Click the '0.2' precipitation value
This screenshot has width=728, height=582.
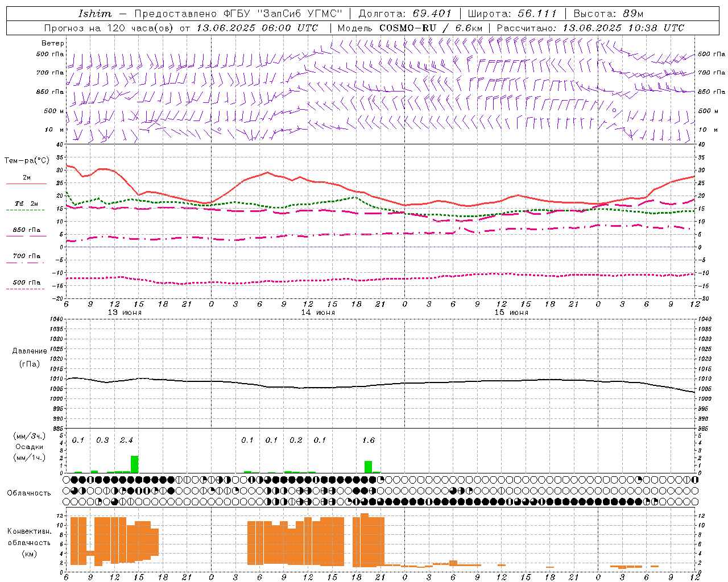pyautogui.click(x=296, y=440)
